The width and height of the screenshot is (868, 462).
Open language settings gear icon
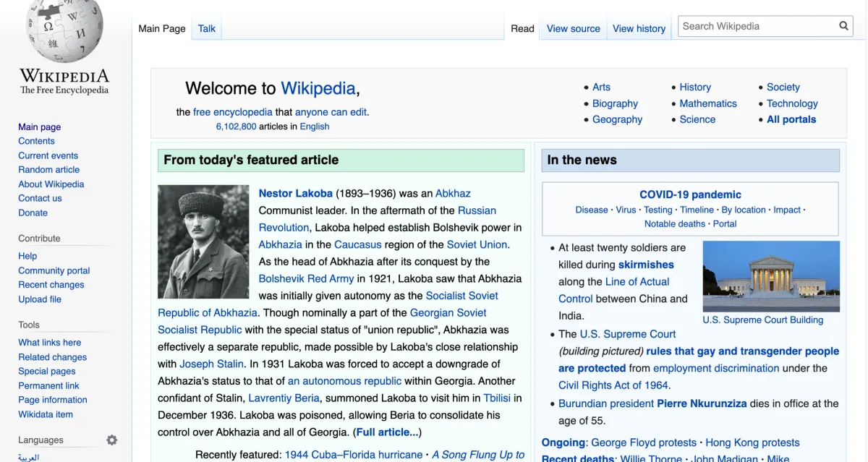(x=111, y=440)
